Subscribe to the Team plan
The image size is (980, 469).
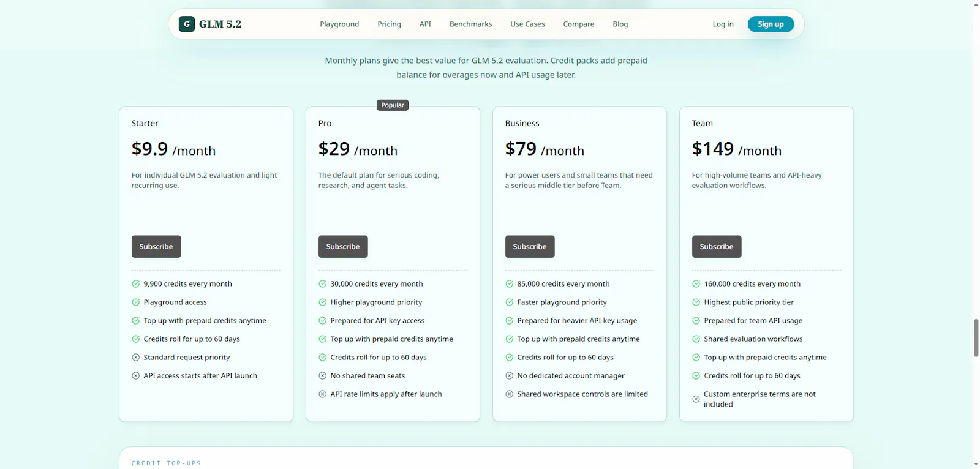717,246
